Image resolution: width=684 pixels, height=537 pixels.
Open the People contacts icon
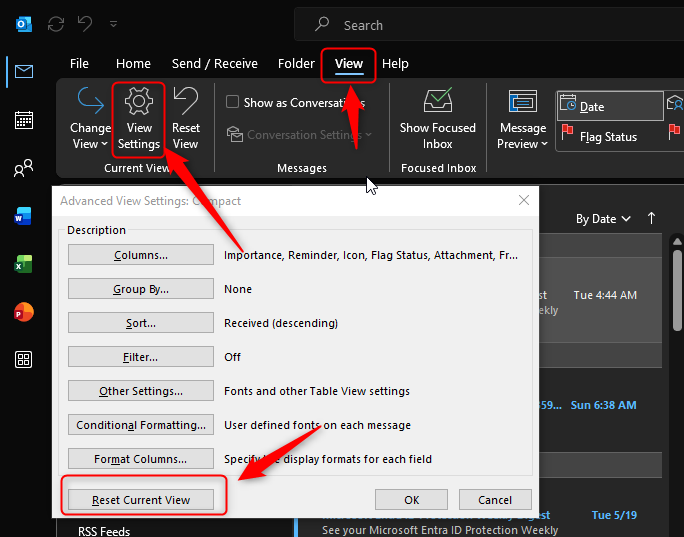pos(24,168)
